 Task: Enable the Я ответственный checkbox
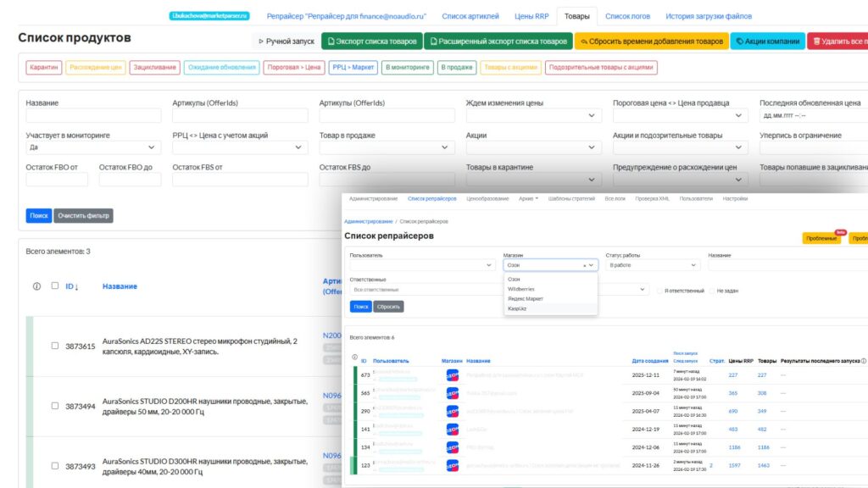tap(659, 290)
